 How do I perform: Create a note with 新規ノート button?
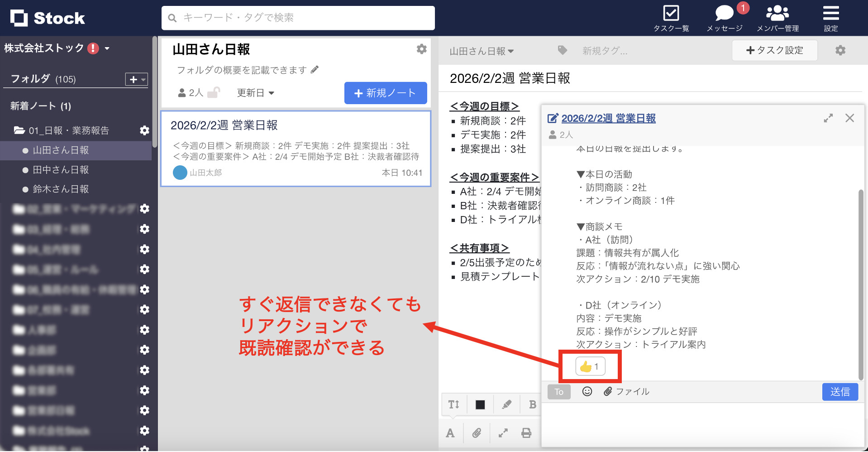point(385,93)
